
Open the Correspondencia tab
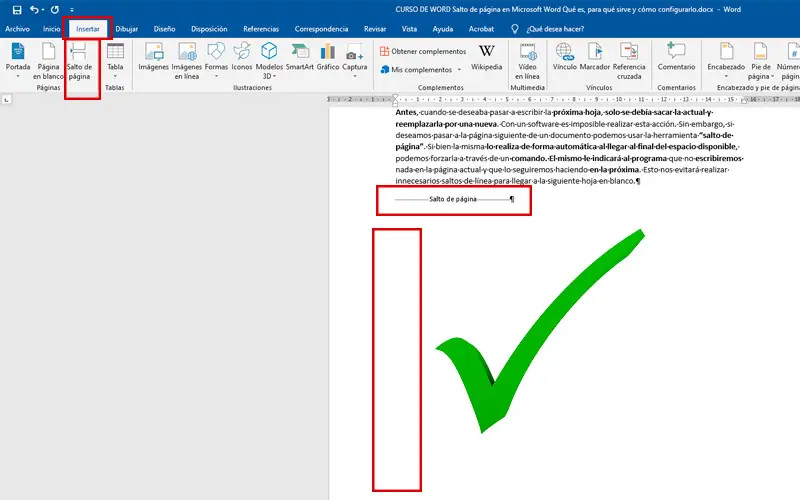click(321, 29)
